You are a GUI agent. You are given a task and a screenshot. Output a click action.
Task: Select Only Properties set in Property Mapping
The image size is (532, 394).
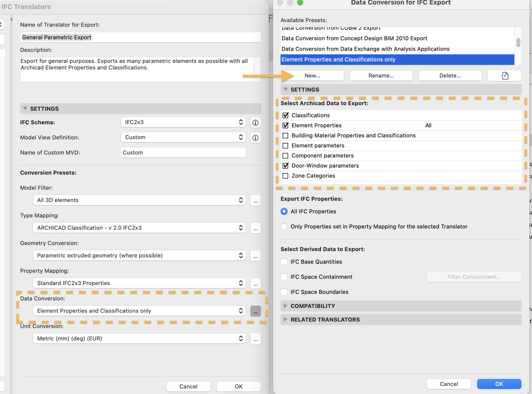284,226
